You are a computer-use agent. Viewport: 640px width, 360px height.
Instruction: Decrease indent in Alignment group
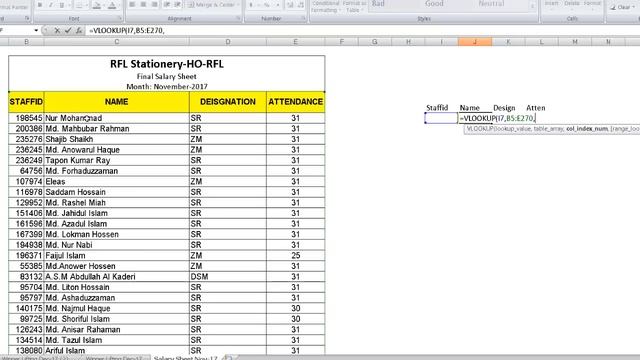[x=167, y=5]
